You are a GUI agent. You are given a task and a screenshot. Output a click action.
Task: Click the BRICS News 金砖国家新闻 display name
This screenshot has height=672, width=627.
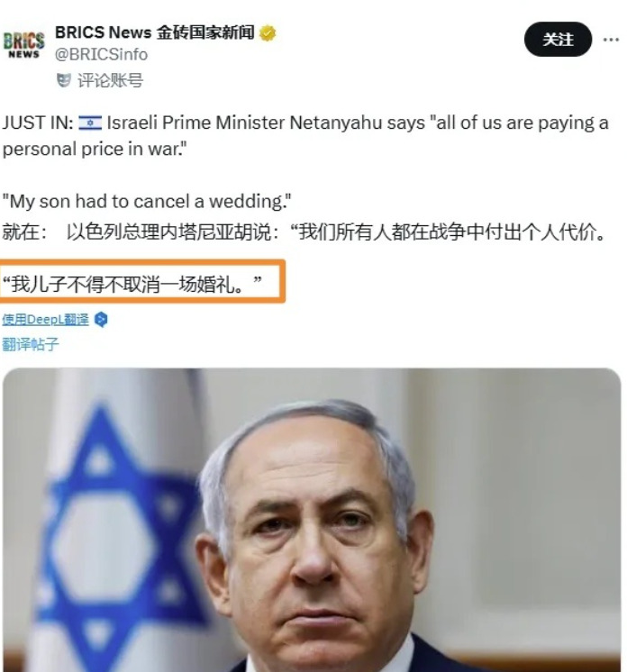coord(154,32)
